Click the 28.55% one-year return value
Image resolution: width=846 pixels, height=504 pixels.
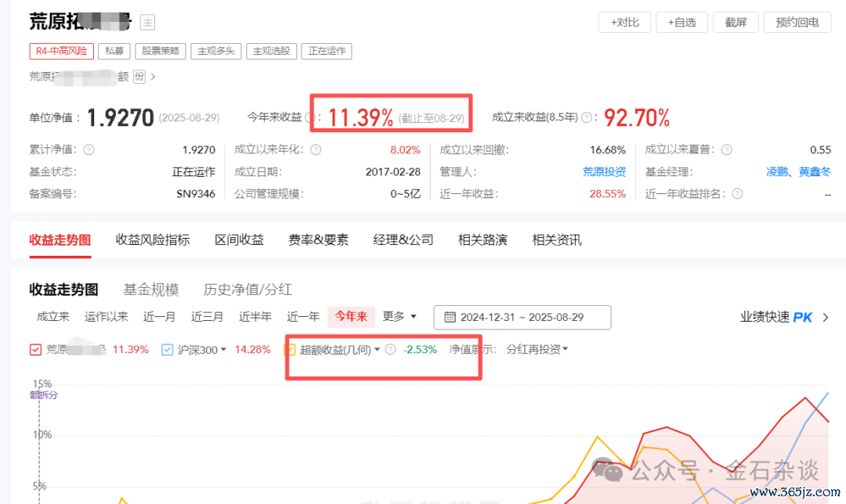pos(608,194)
